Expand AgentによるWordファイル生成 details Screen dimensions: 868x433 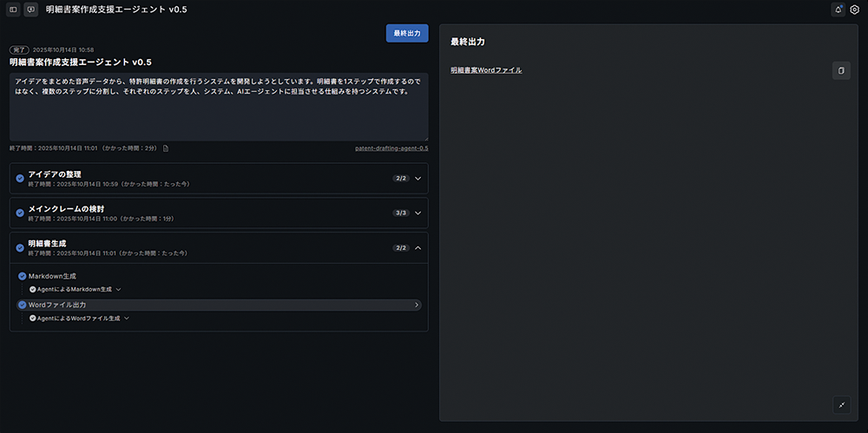pyautogui.click(x=127, y=318)
